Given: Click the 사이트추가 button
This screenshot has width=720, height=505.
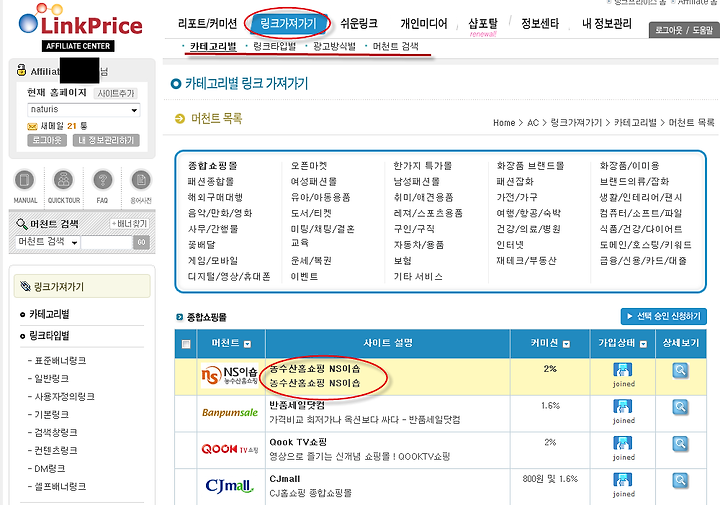Looking at the screenshot, I should click(116, 94).
